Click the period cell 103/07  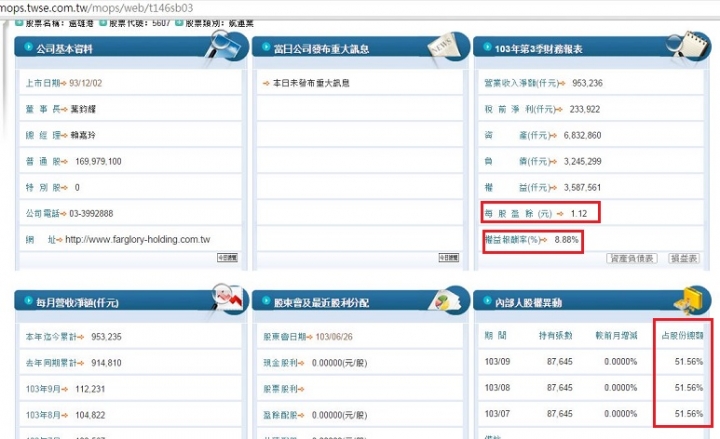[x=497, y=414]
